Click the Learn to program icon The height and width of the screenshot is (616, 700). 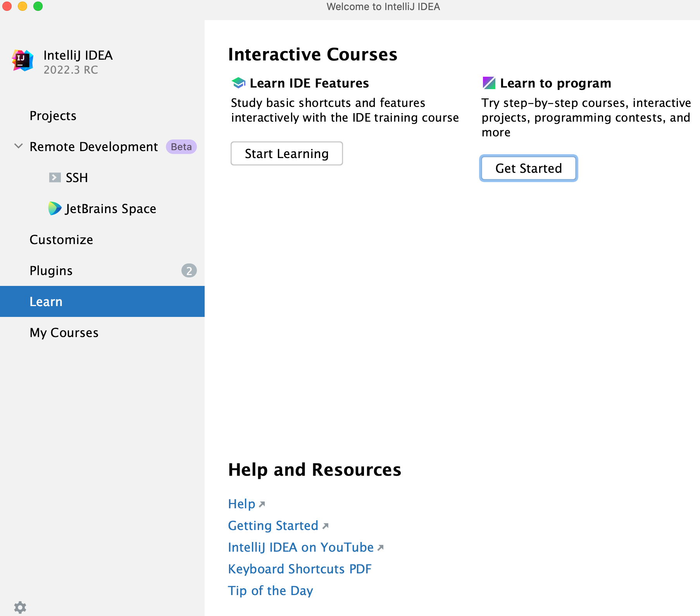(x=489, y=83)
